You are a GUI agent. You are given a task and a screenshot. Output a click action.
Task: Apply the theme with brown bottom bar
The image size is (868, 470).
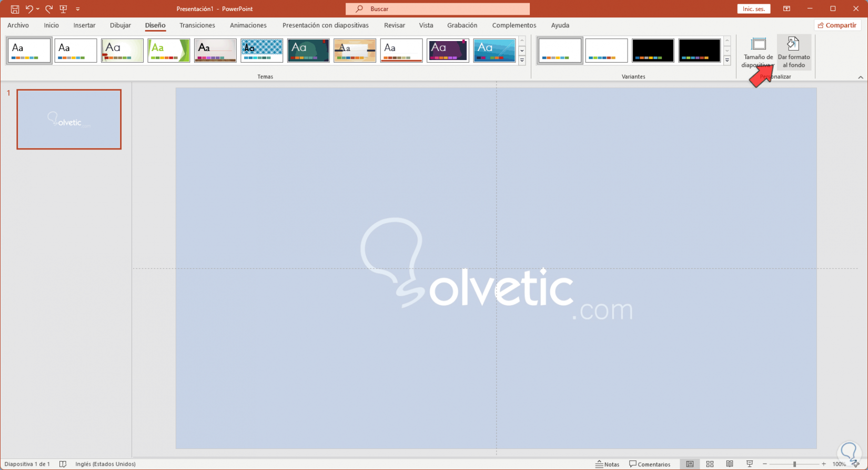[x=215, y=51]
